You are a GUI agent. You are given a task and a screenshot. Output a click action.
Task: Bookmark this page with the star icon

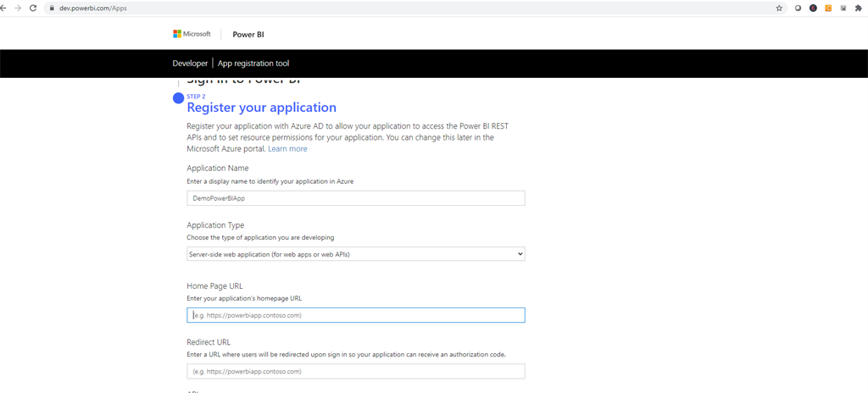(x=779, y=8)
